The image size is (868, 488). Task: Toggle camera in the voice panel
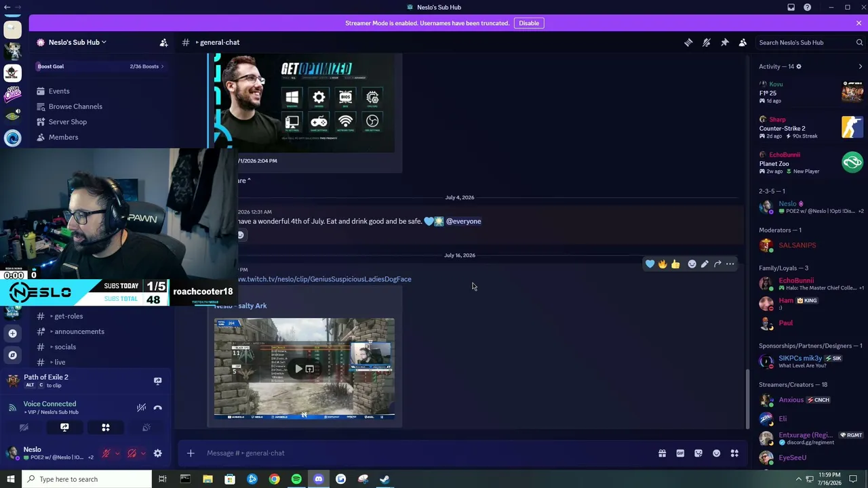24,428
